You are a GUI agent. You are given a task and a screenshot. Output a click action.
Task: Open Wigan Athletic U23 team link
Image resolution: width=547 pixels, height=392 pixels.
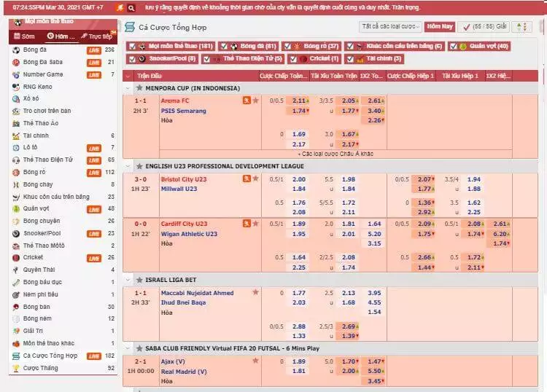click(189, 234)
